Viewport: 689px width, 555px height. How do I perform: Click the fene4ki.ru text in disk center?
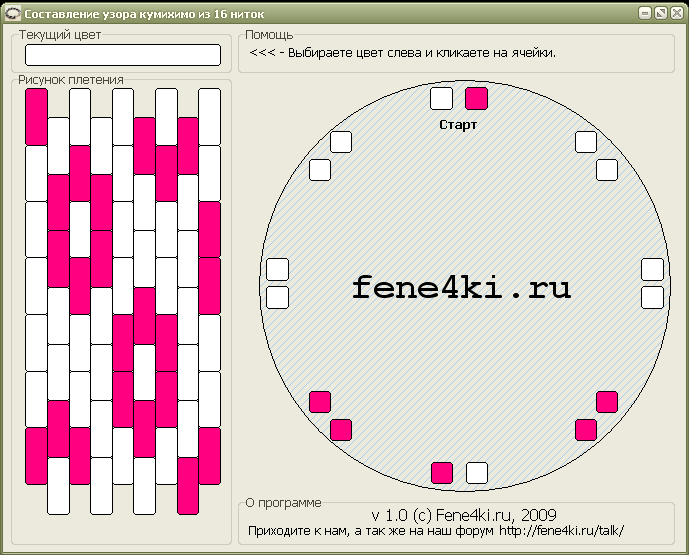click(x=461, y=288)
